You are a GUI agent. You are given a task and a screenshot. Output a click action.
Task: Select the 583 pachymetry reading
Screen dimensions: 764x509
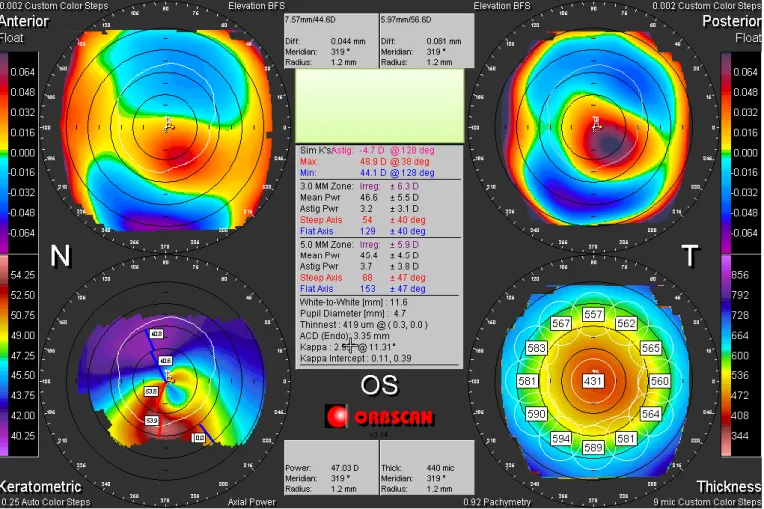coord(536,348)
